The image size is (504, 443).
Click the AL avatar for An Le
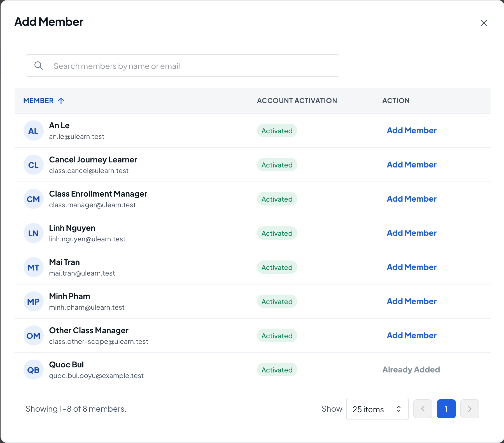33,130
